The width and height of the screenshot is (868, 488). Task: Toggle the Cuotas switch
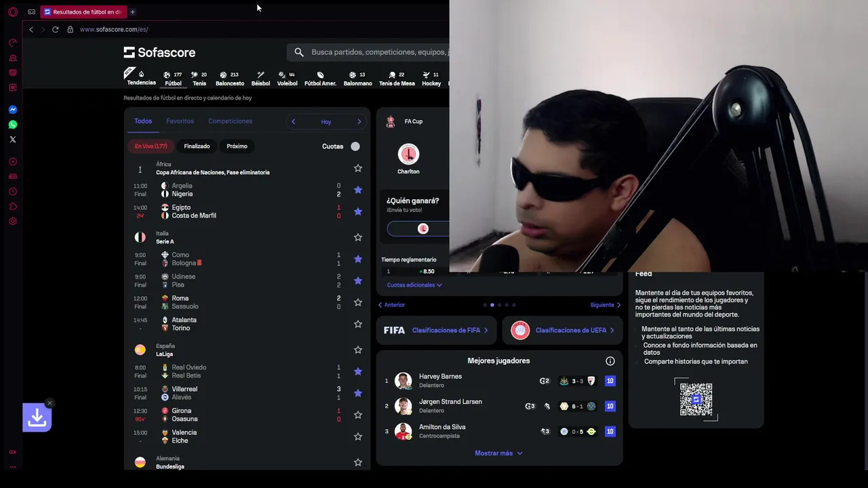(x=355, y=146)
